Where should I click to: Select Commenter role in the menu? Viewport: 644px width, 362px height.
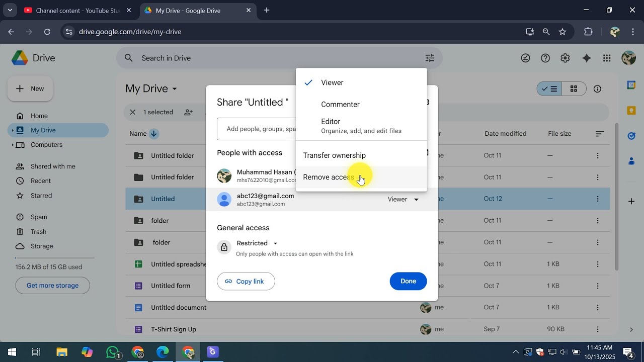(x=361, y=105)
